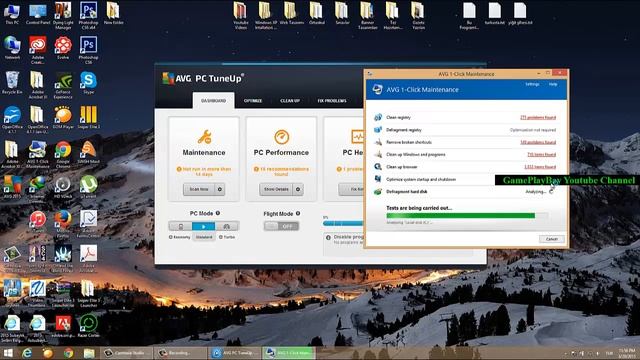Open the Recycle Bin on the desktop
640x360 pixels.
coord(12,83)
